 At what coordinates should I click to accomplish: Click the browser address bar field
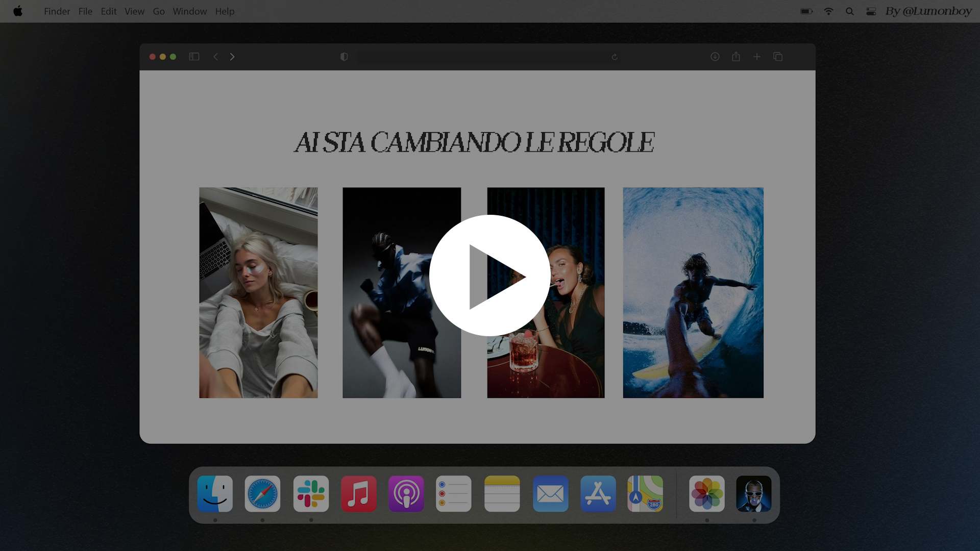tap(480, 57)
